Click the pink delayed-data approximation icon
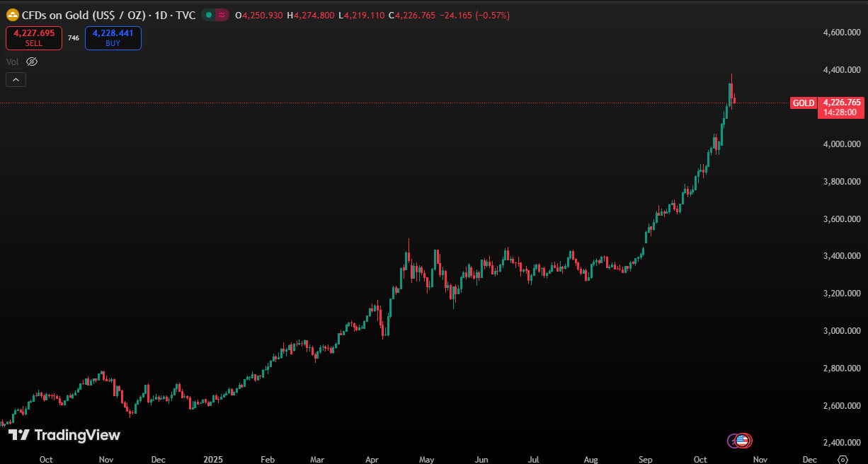The height and width of the screenshot is (464, 868). [222, 15]
